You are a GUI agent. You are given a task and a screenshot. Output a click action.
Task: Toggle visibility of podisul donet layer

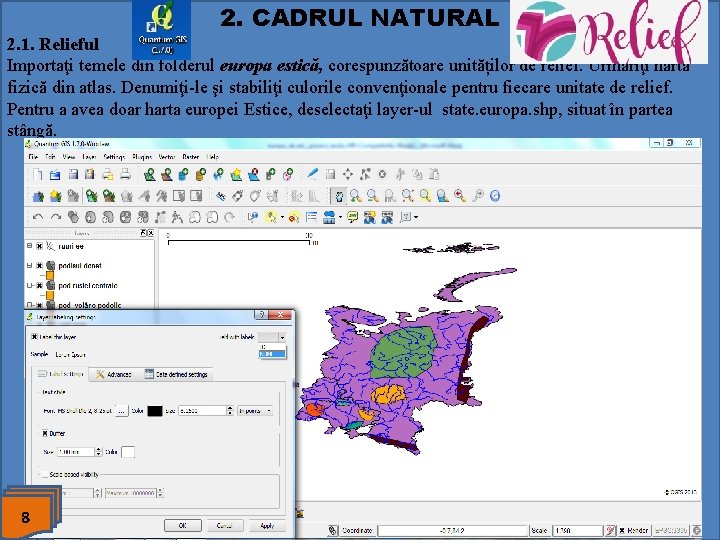tap(39, 266)
